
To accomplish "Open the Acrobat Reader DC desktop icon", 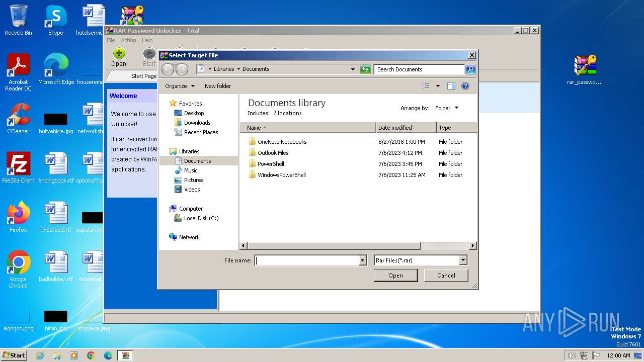I will coord(18,72).
